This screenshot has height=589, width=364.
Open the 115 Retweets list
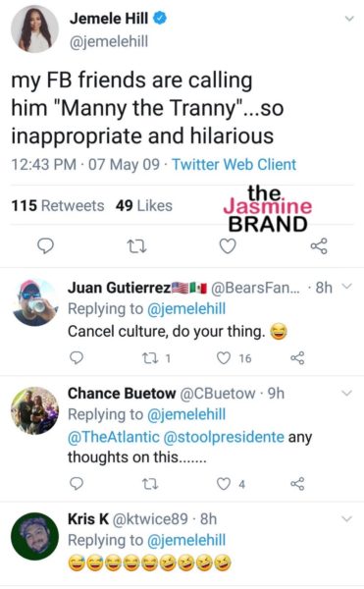(58, 205)
